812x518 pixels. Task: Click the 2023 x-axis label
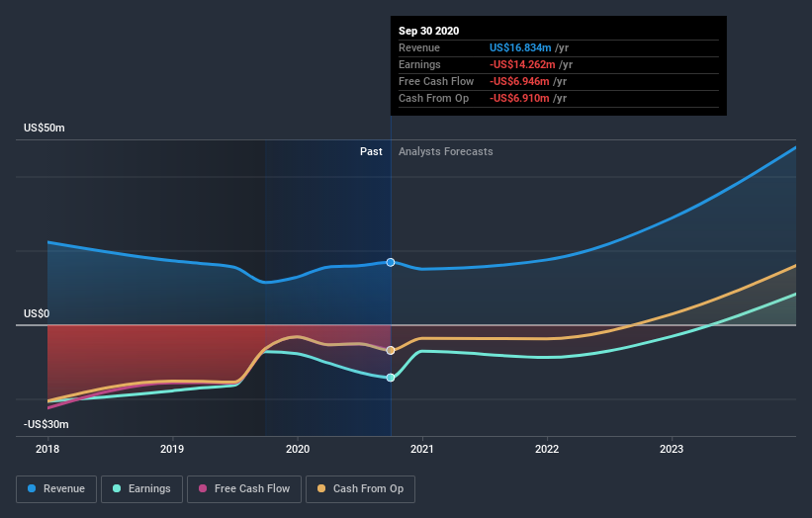[x=672, y=449]
